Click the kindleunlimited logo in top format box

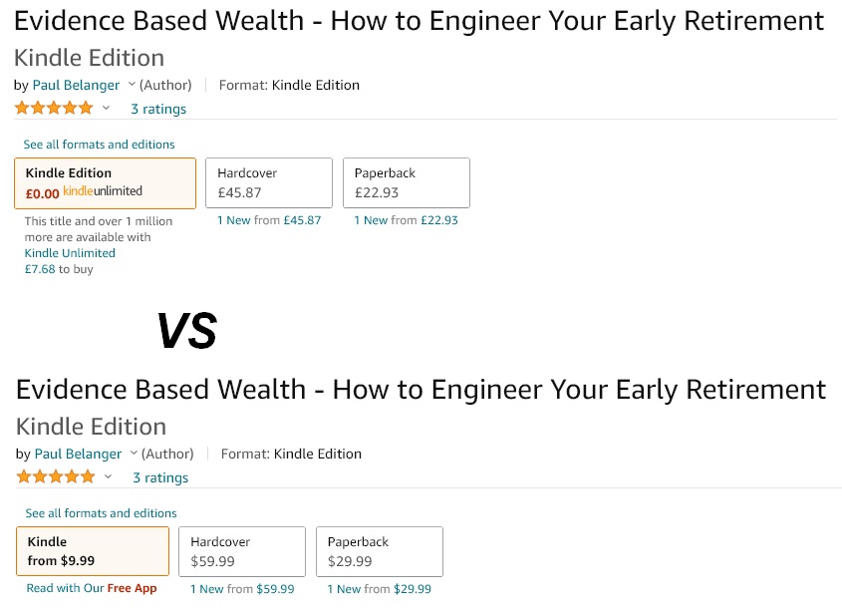click(x=103, y=191)
